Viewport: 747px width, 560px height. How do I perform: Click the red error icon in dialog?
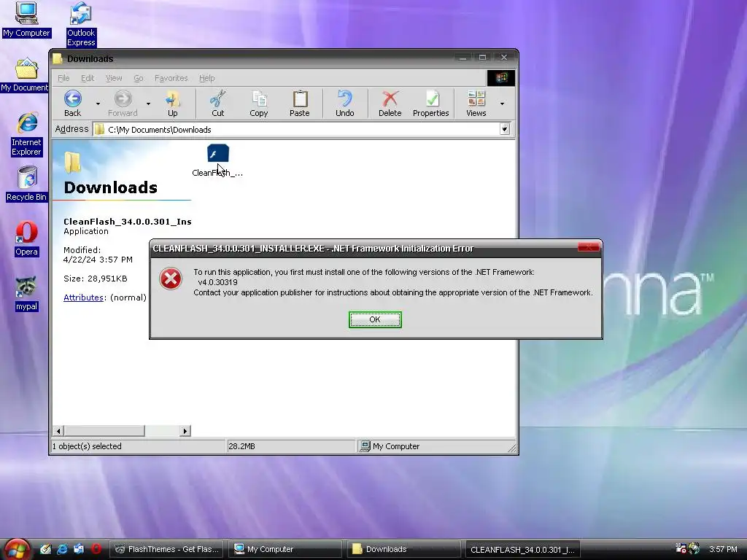(x=171, y=279)
